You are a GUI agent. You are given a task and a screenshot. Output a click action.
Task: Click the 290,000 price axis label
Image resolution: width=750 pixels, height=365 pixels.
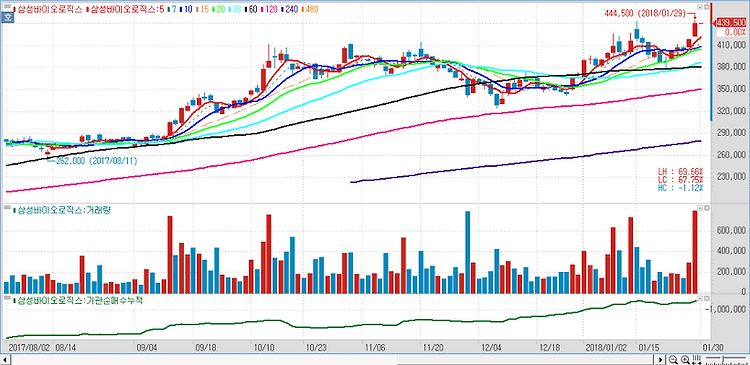tap(732, 133)
